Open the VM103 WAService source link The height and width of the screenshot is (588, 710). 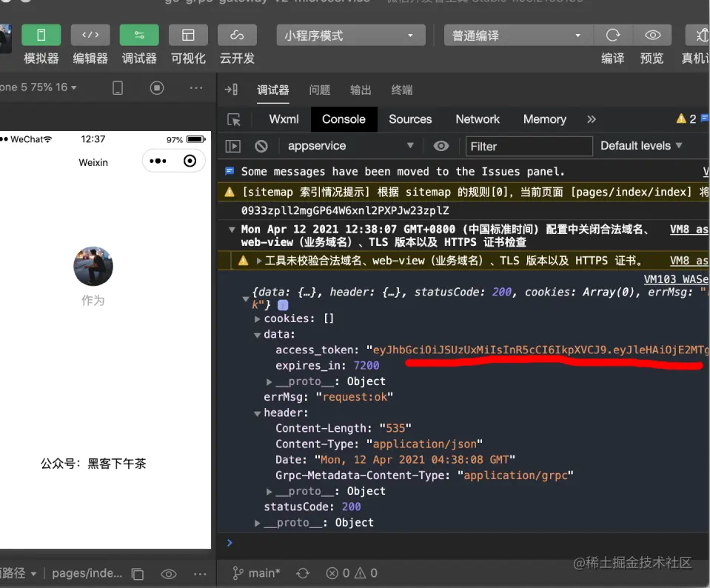pyautogui.click(x=676, y=279)
